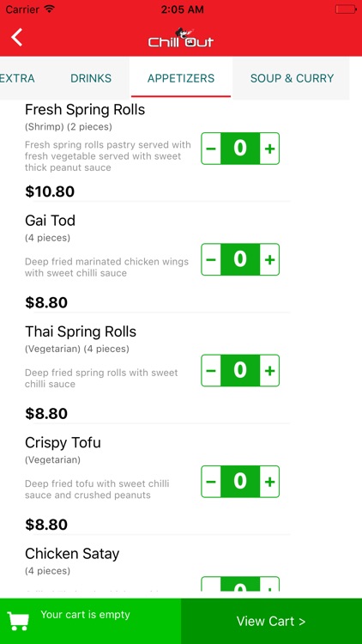362x644 pixels.
Task: Tap the shopping cart icon
Action: (x=19, y=621)
